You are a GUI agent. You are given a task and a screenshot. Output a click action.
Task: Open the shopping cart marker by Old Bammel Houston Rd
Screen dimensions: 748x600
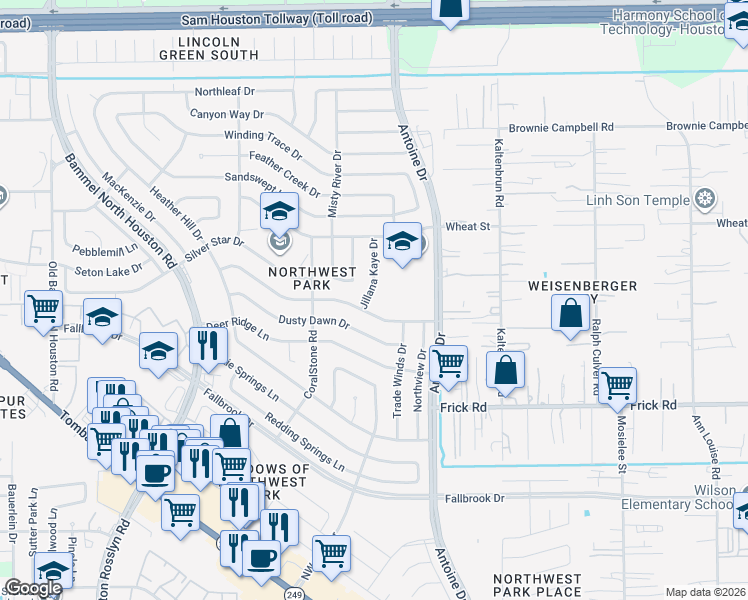point(43,310)
